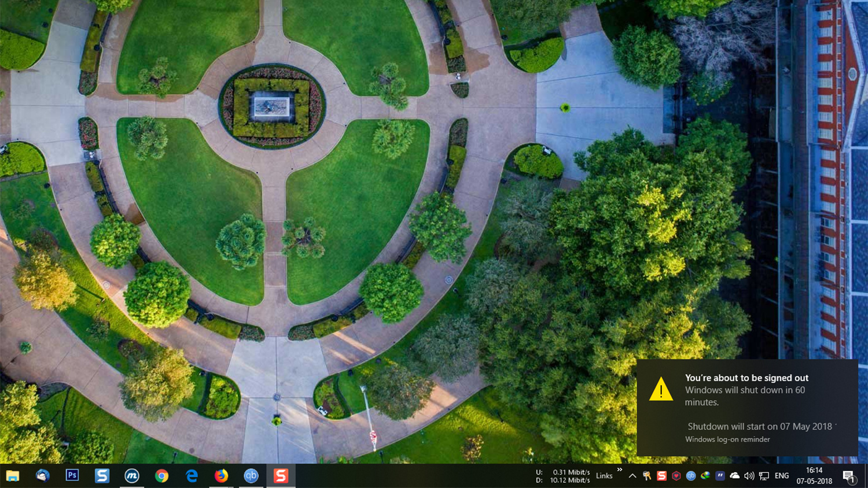Viewport: 868px width, 488px height.
Task: Mute audio via the speaker tray icon
Action: click(x=748, y=476)
